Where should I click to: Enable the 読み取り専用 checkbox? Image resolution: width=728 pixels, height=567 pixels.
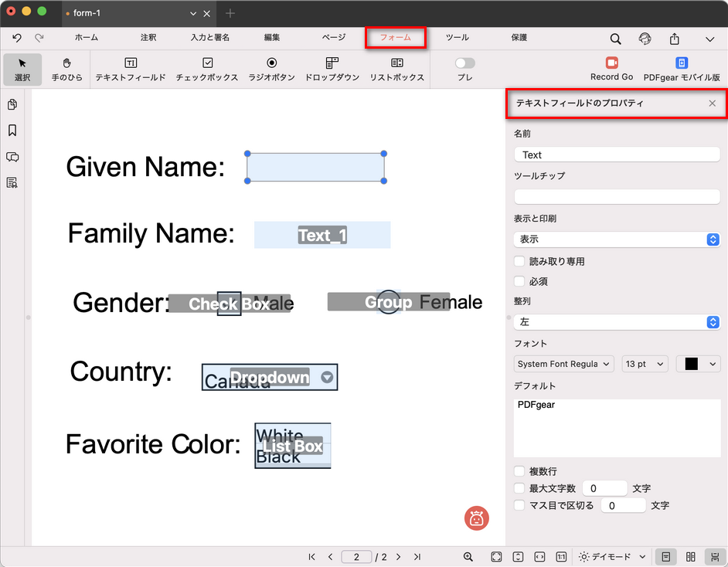tap(520, 262)
